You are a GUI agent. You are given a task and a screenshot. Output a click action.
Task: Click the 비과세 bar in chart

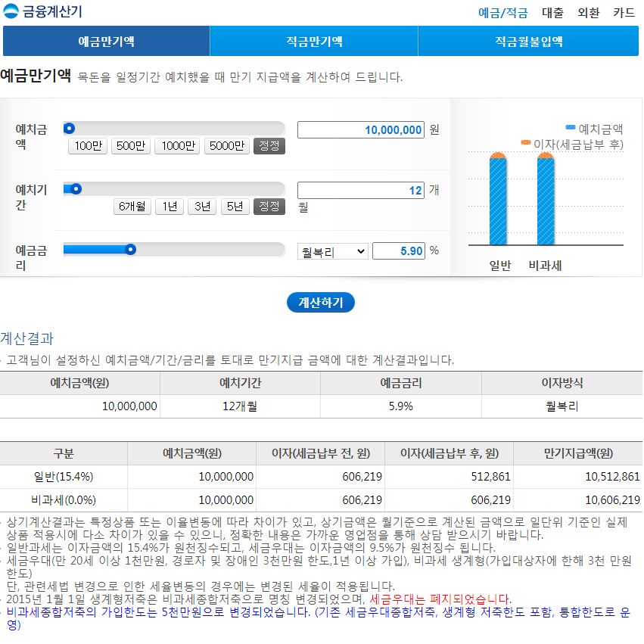pyautogui.click(x=546, y=199)
